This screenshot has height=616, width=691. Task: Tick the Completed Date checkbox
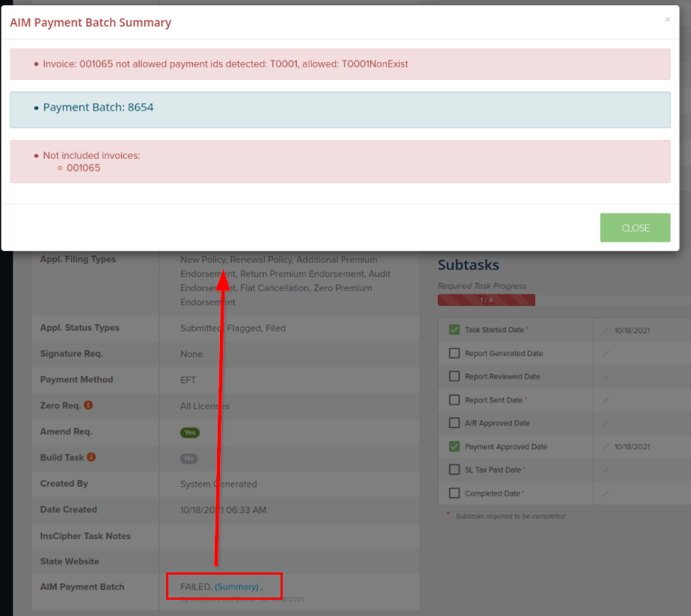454,493
